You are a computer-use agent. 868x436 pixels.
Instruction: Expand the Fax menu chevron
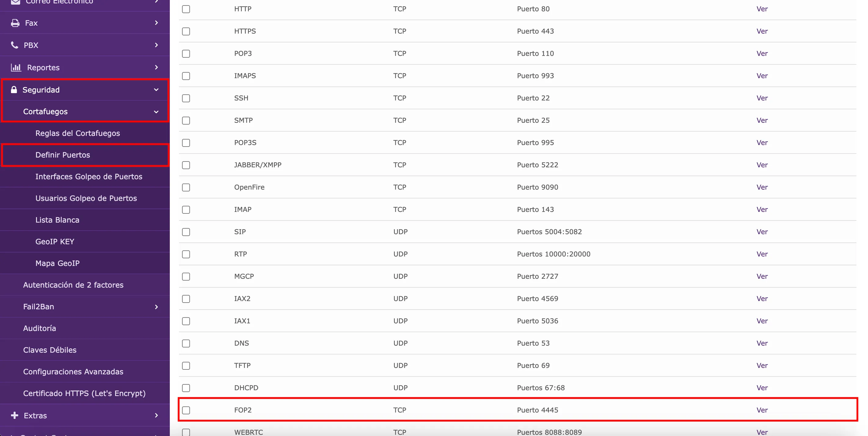point(156,23)
